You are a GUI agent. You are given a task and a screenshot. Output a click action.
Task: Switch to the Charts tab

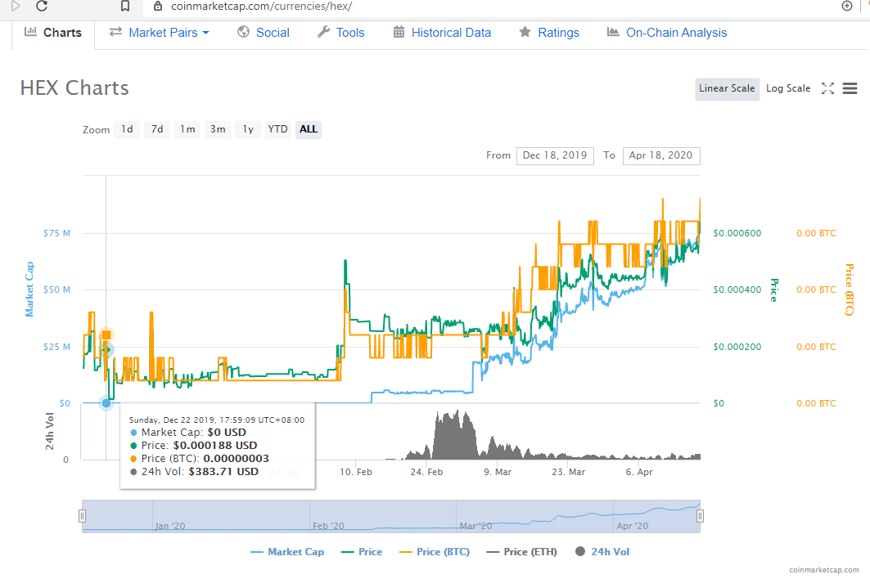click(53, 32)
